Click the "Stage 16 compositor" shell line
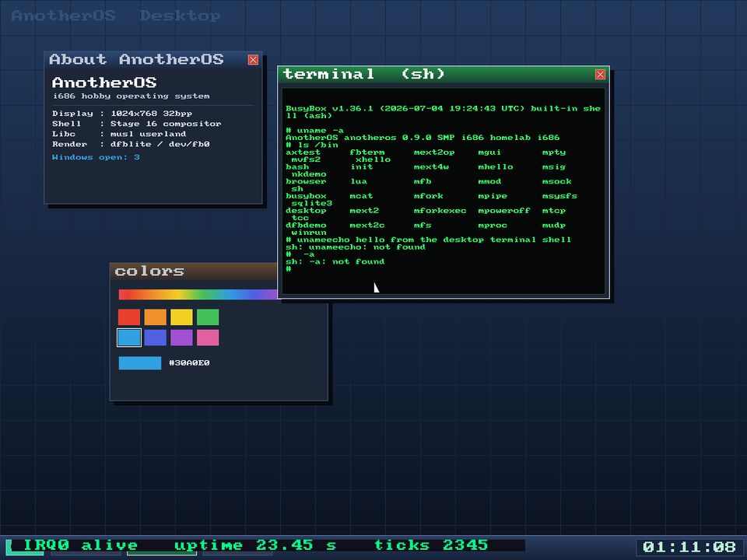The width and height of the screenshot is (747, 560). (137, 124)
